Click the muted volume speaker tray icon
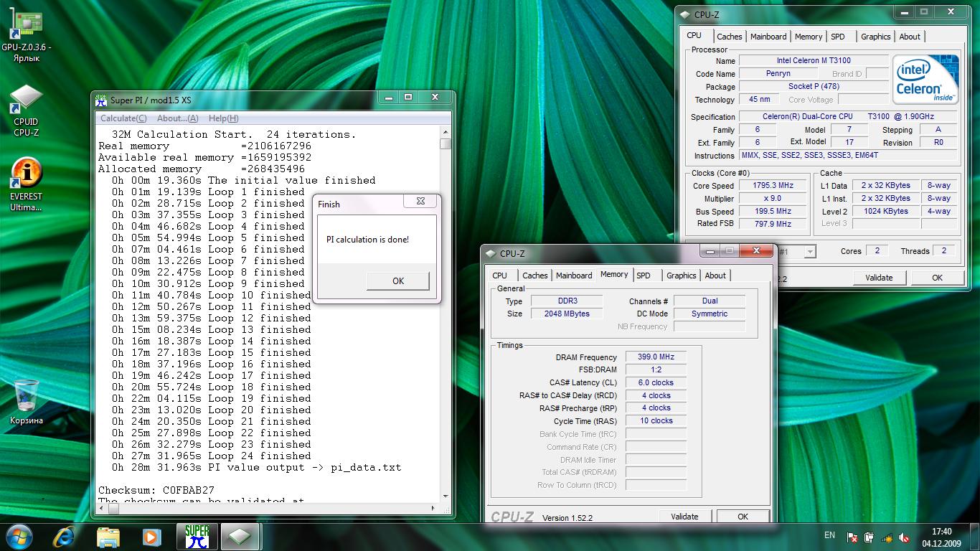980x551 pixels. (x=905, y=537)
